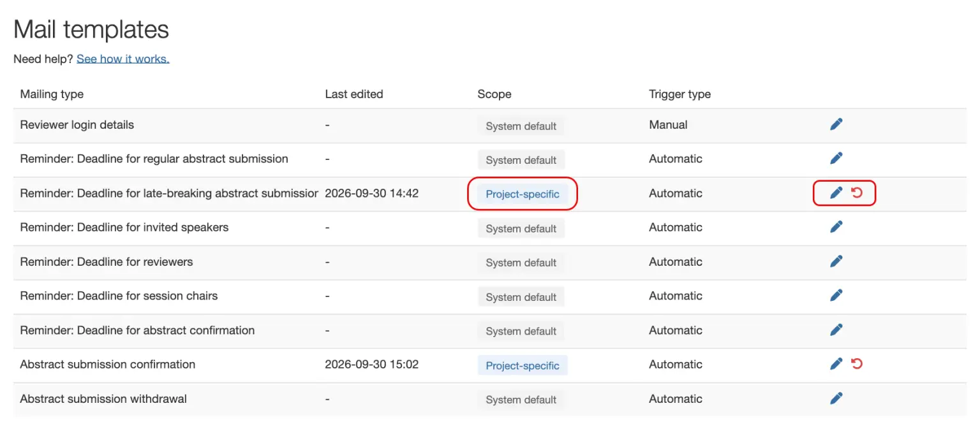Click the 'Mail templates' page heading
The height and width of the screenshot is (429, 980).
click(91, 29)
